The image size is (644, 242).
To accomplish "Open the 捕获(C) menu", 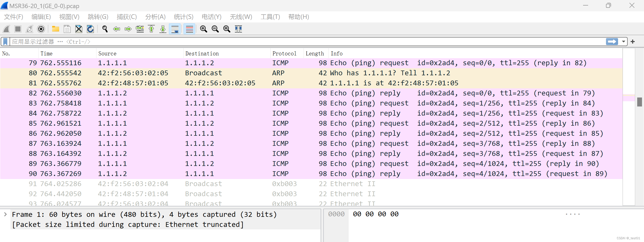I will (127, 17).
